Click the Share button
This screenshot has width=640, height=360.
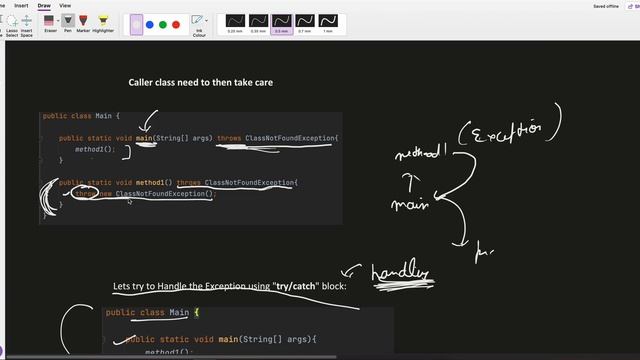coord(633,7)
